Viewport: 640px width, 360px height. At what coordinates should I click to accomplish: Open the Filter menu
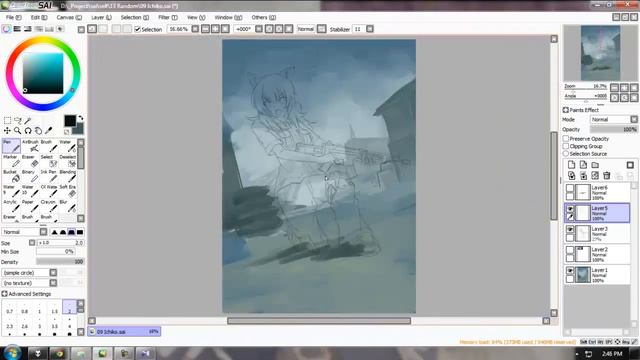[x=168, y=18]
